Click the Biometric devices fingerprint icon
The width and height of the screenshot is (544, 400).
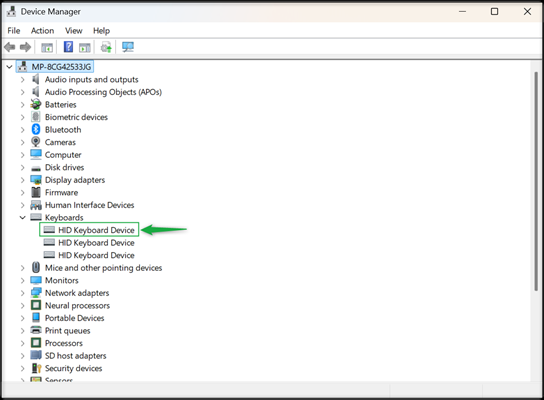click(36, 117)
